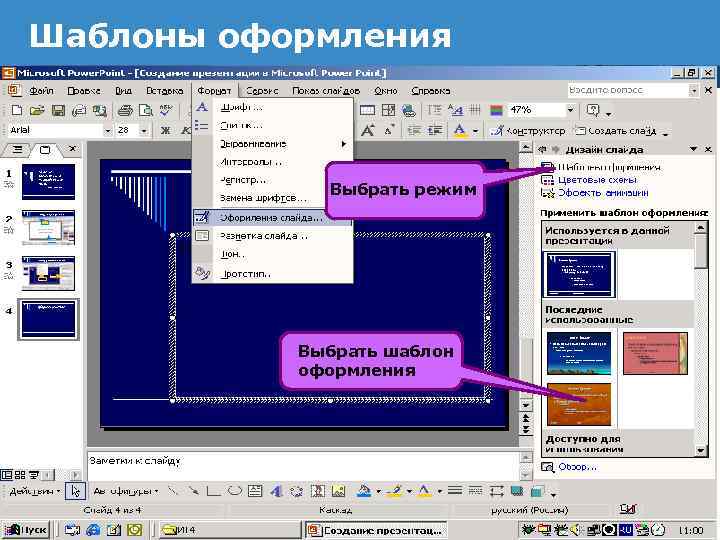Click the Создание презентац... taskbar button
The width and height of the screenshot is (720, 540).
coord(376,530)
